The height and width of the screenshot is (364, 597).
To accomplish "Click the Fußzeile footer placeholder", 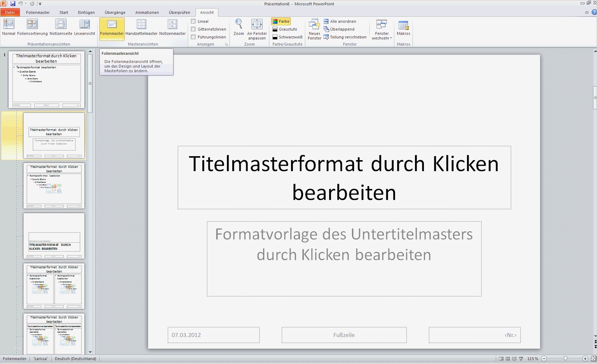I will (x=344, y=335).
